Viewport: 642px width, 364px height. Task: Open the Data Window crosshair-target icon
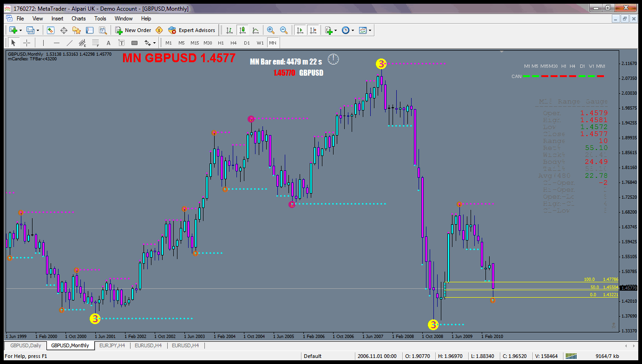[64, 30]
